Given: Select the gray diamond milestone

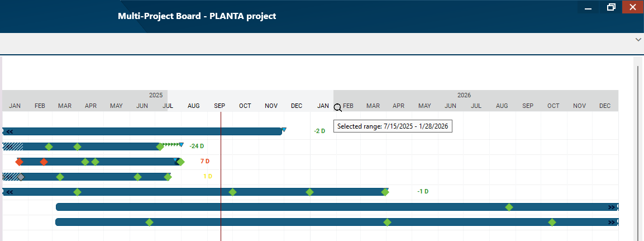Looking at the screenshot, I should point(21,177).
